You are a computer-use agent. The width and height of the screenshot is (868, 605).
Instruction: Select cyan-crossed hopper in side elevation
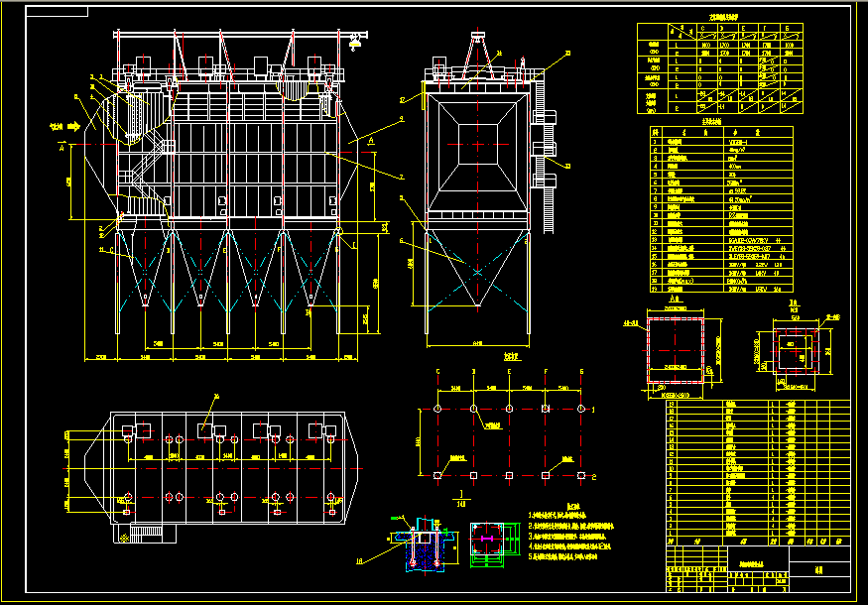478,267
